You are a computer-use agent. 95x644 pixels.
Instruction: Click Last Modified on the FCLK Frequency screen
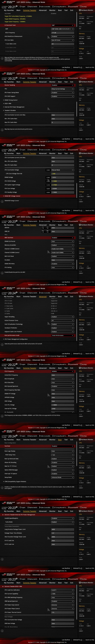[x=66, y=425]
